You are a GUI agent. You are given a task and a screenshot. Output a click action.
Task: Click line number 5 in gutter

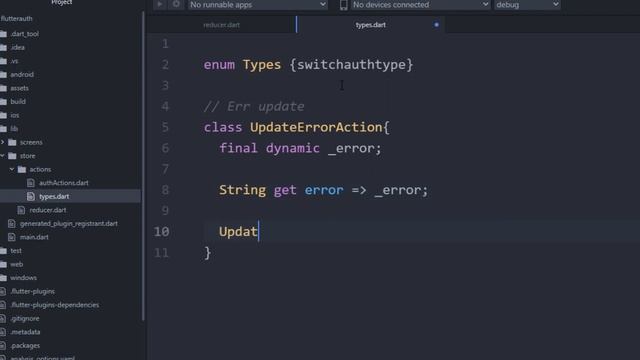165,127
